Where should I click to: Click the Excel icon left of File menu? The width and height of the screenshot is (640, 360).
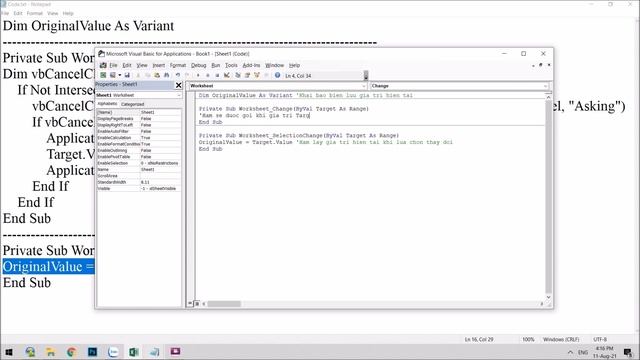coord(103,65)
